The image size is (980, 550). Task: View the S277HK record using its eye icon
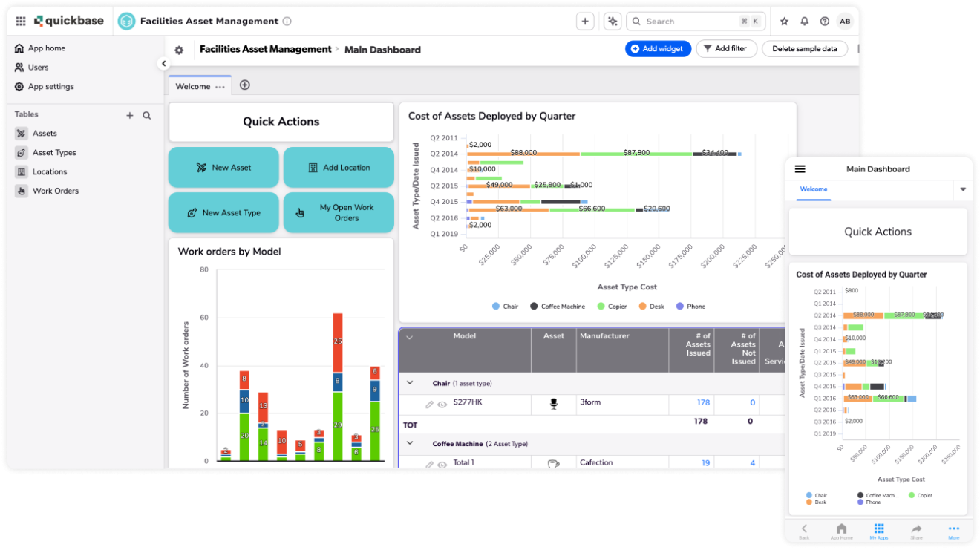pyautogui.click(x=441, y=404)
